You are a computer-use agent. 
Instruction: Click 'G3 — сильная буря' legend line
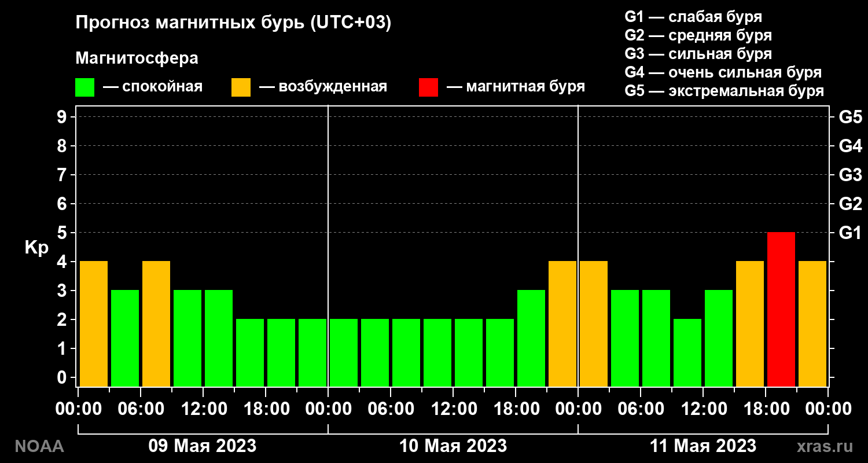(698, 54)
